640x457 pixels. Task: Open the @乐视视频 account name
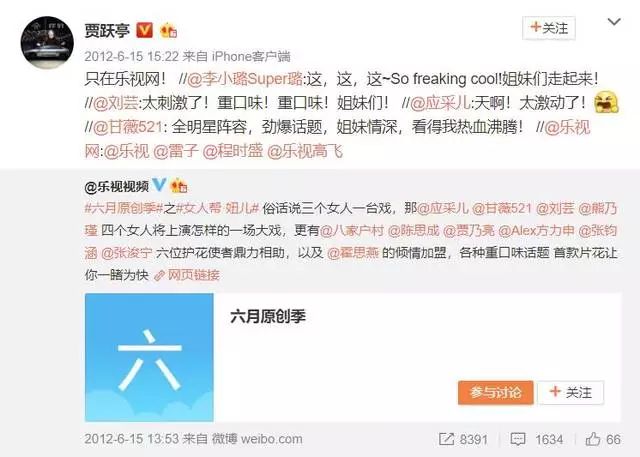[116, 187]
